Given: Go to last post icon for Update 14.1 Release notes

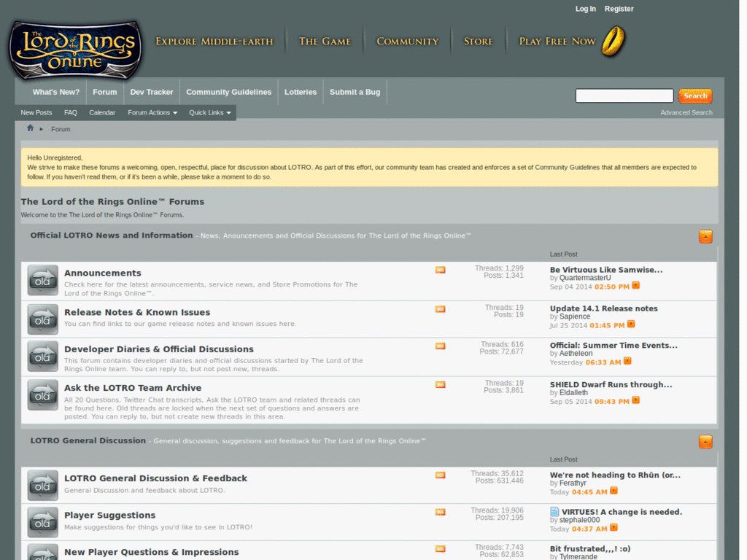Looking at the screenshot, I should (631, 324).
